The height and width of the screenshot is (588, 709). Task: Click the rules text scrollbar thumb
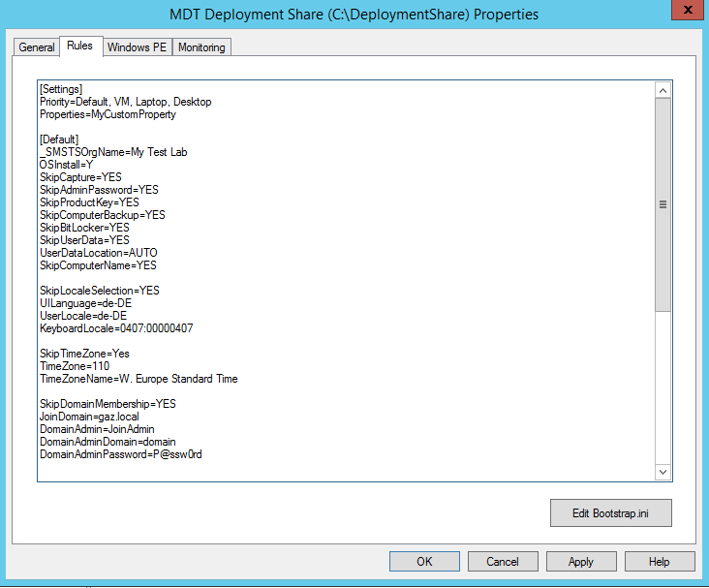(663, 204)
